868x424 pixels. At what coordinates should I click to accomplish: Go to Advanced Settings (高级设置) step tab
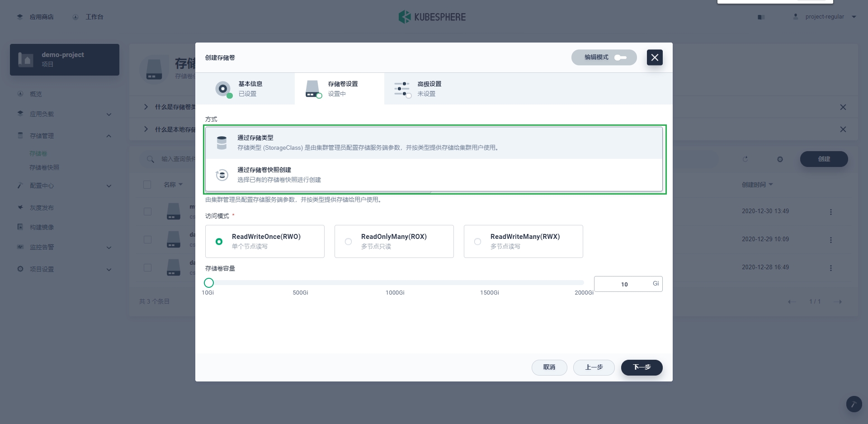[429, 89]
